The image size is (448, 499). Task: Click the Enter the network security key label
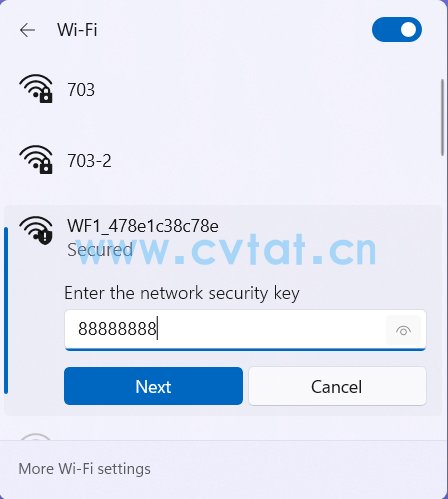[182, 293]
